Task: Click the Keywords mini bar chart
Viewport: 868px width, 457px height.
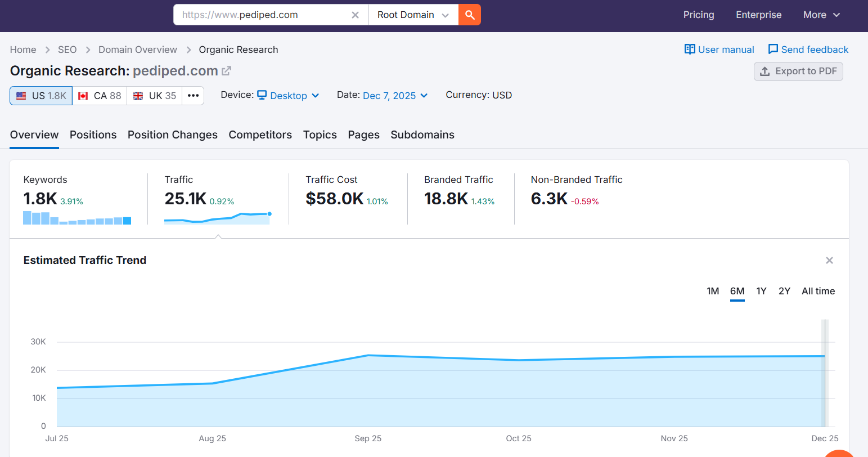Action: tap(77, 218)
